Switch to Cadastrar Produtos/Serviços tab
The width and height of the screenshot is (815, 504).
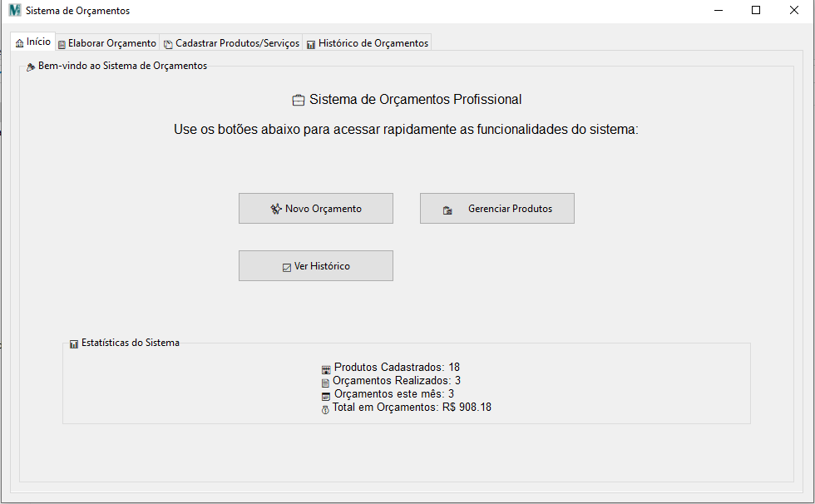pos(231,43)
